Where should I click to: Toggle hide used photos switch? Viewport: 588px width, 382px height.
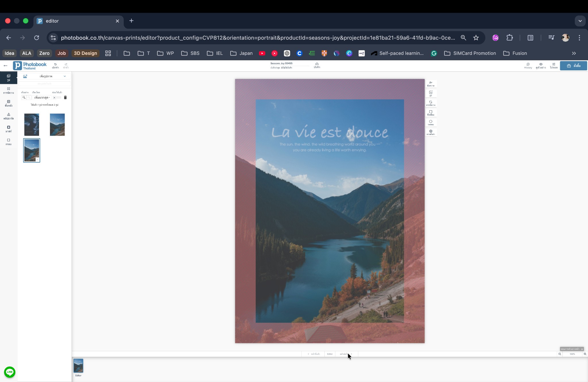pyautogui.click(x=57, y=98)
